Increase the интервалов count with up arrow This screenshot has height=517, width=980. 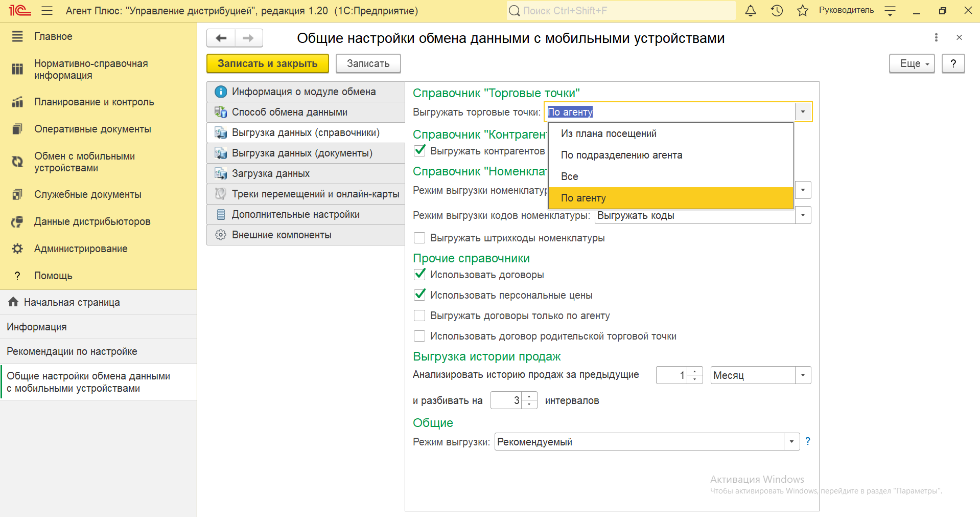[x=529, y=396]
